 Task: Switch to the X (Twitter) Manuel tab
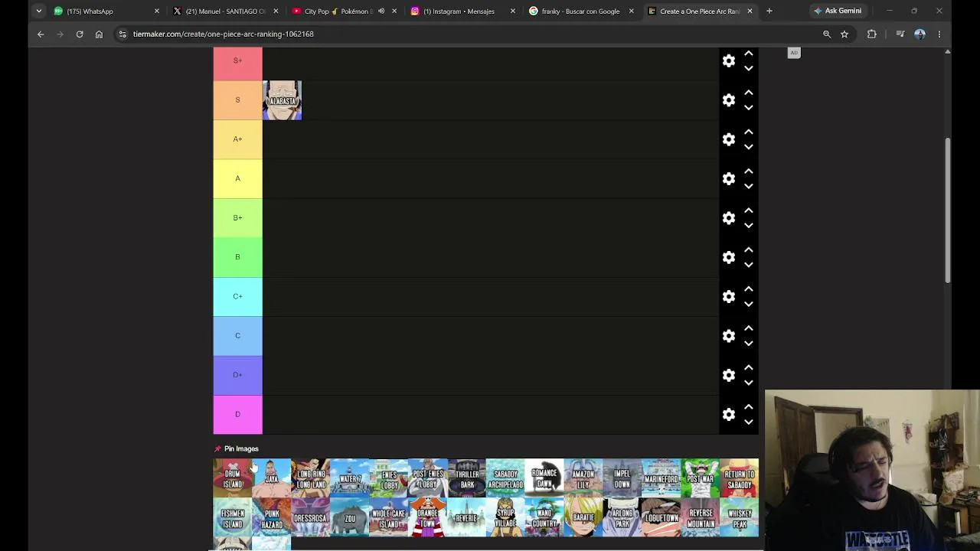[x=226, y=11]
